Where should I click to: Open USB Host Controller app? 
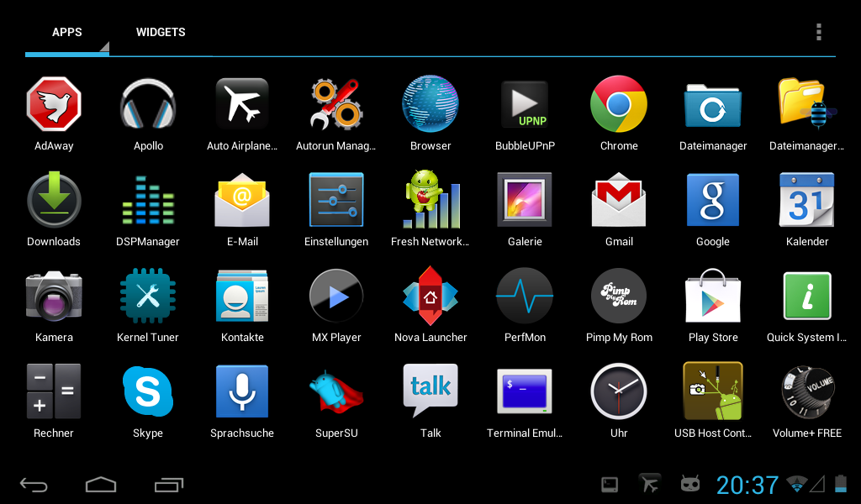(713, 391)
